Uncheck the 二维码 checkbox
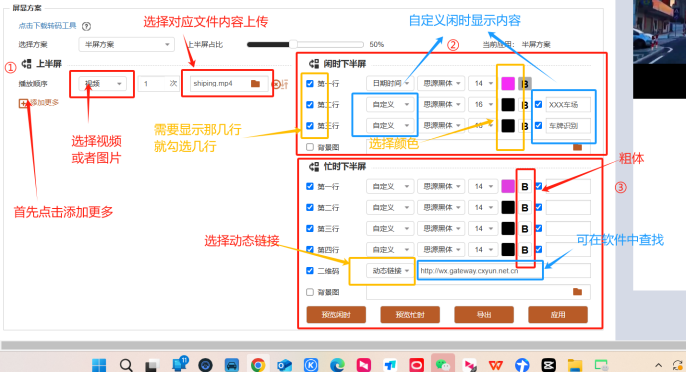686x373 pixels. [310, 270]
